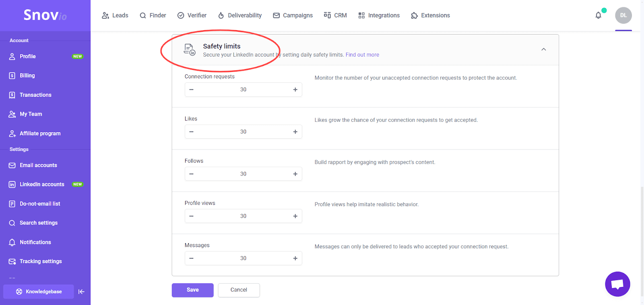
Task: Click the Messages limit value field
Action: click(x=243, y=258)
